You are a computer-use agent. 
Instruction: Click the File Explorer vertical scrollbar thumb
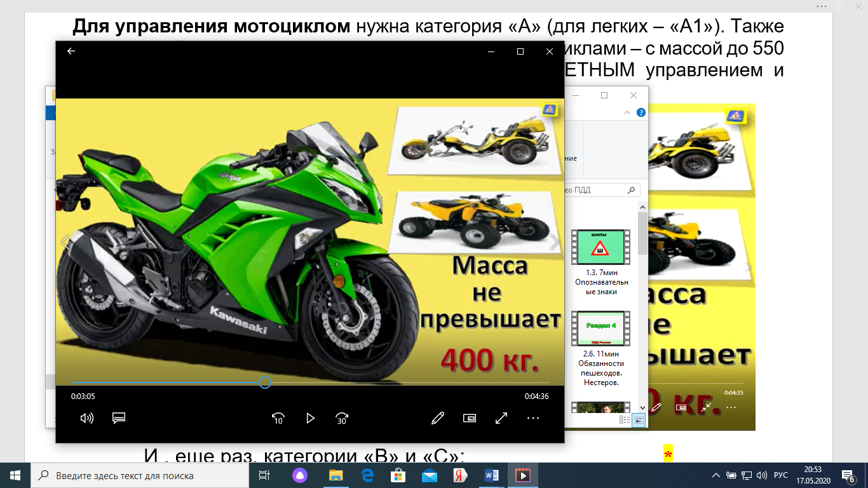642,233
